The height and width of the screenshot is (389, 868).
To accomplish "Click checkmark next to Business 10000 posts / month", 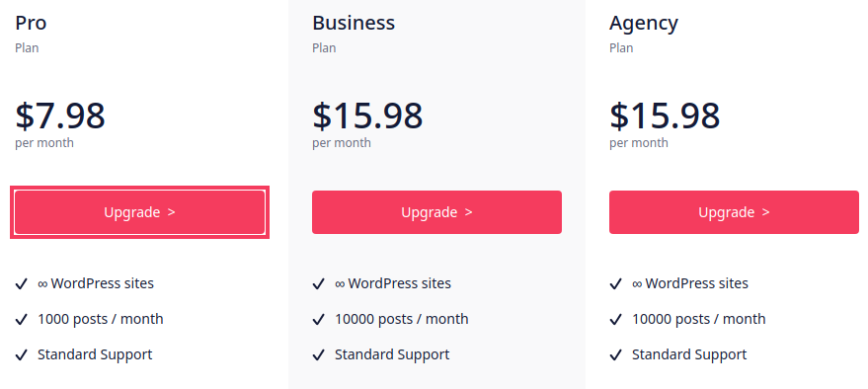I will pos(318,320).
